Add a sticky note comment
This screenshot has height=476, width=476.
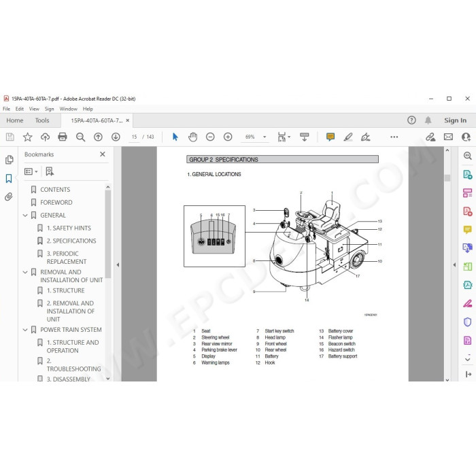[x=330, y=137]
